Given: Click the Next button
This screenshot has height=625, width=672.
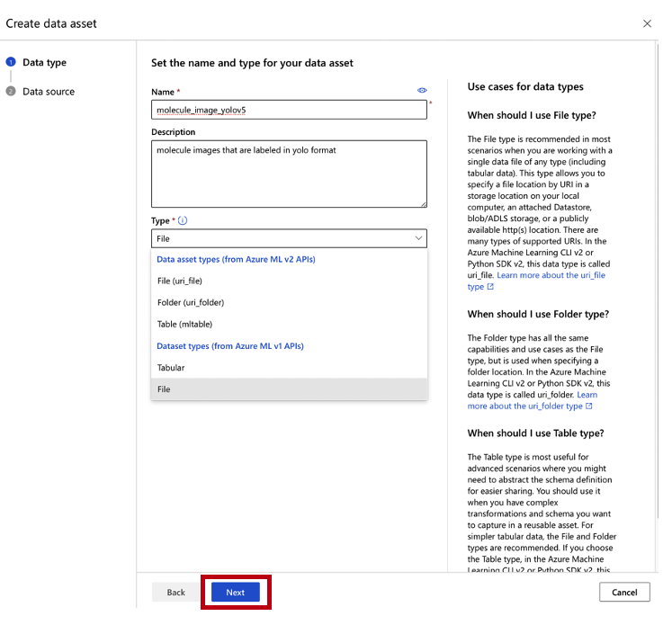Looking at the screenshot, I should click(236, 593).
